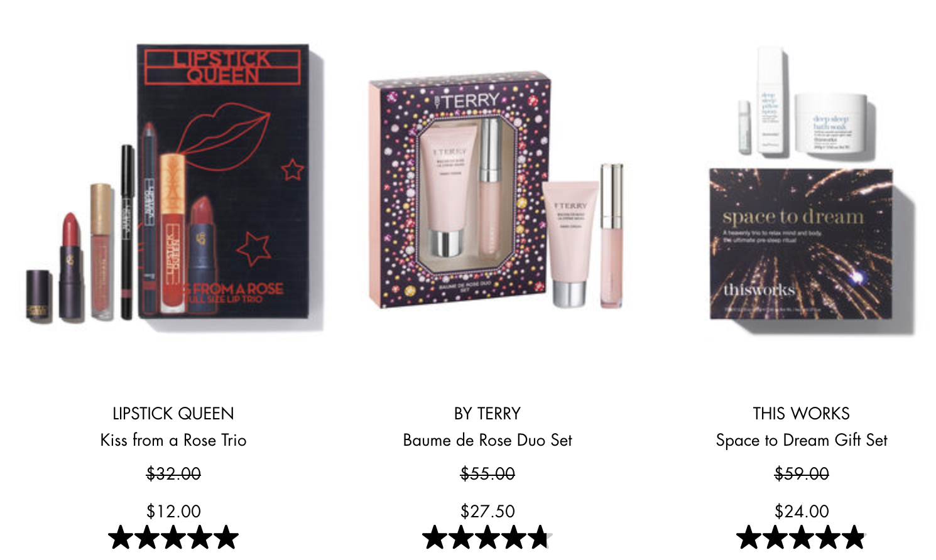The height and width of the screenshot is (560, 936).
Task: Click the star rating under Lipstick Queen
Action: (x=173, y=538)
